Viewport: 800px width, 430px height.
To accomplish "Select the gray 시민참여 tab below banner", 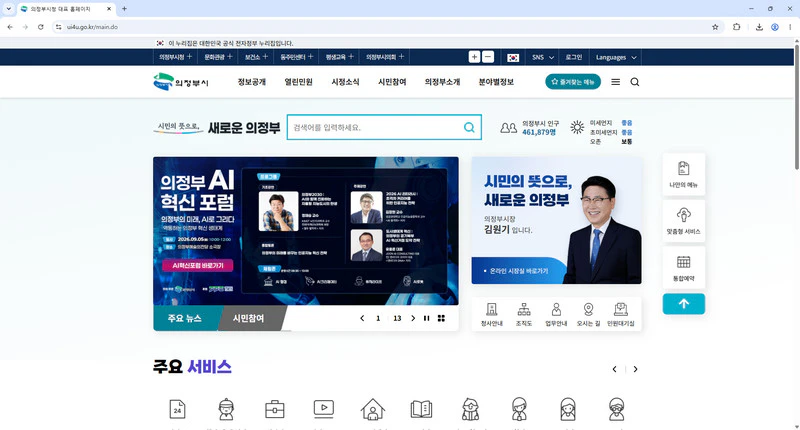I will [x=249, y=318].
